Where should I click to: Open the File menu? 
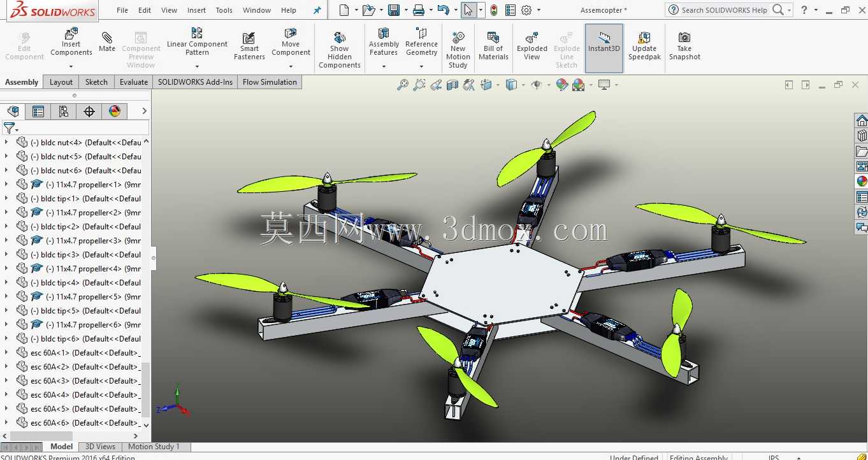[x=122, y=10]
